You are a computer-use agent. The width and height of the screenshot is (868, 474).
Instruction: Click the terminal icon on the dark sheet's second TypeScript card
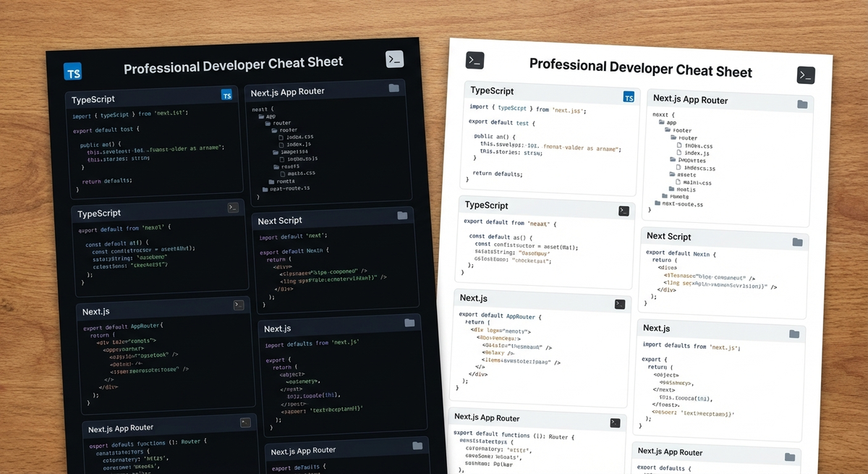click(x=233, y=208)
